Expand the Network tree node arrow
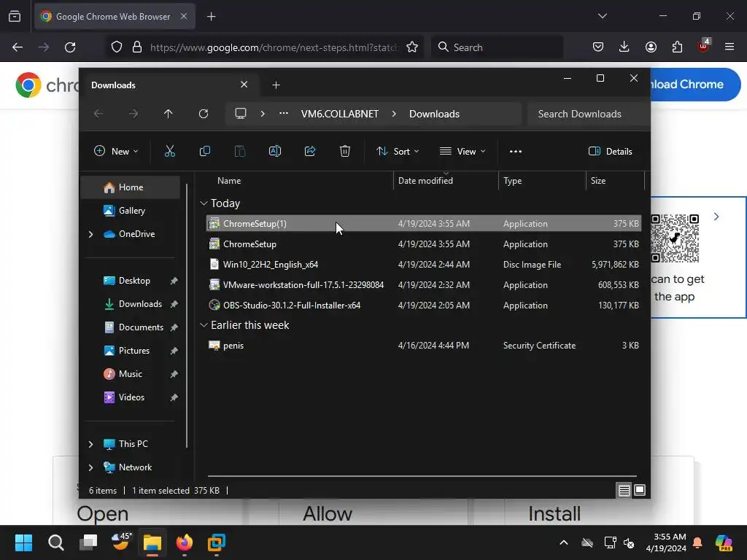The image size is (747, 560). click(x=91, y=467)
